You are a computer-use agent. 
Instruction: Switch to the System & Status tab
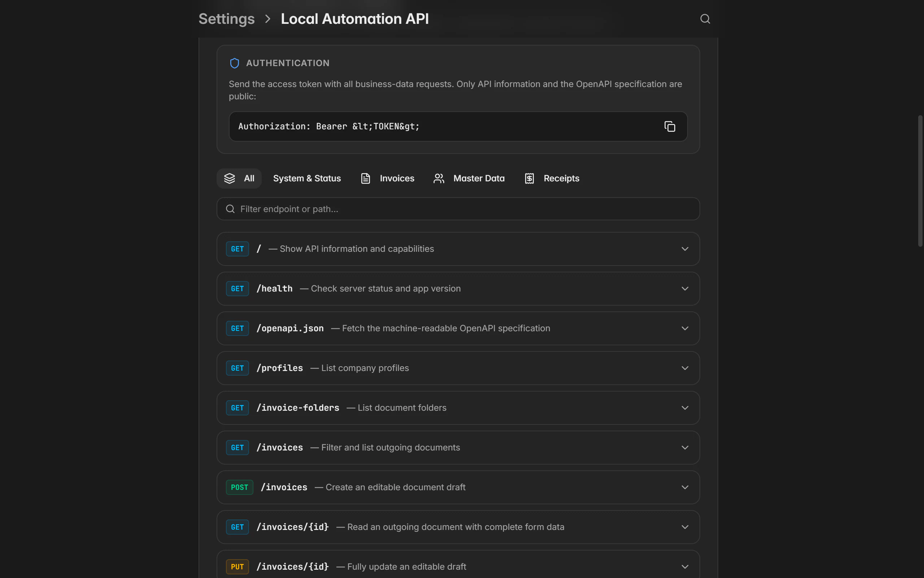[307, 178]
